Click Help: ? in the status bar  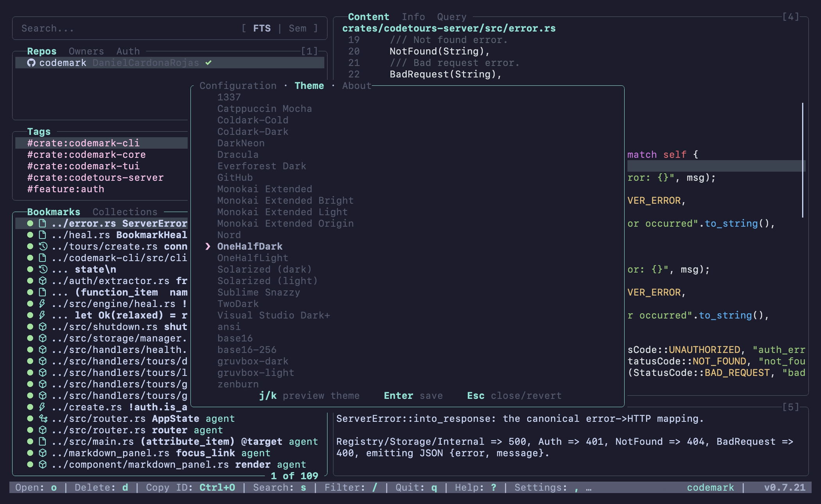[475, 488]
